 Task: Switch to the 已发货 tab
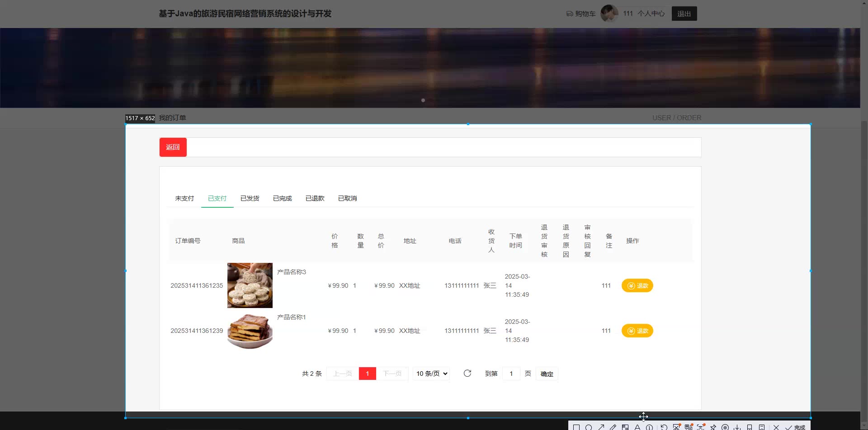250,198
